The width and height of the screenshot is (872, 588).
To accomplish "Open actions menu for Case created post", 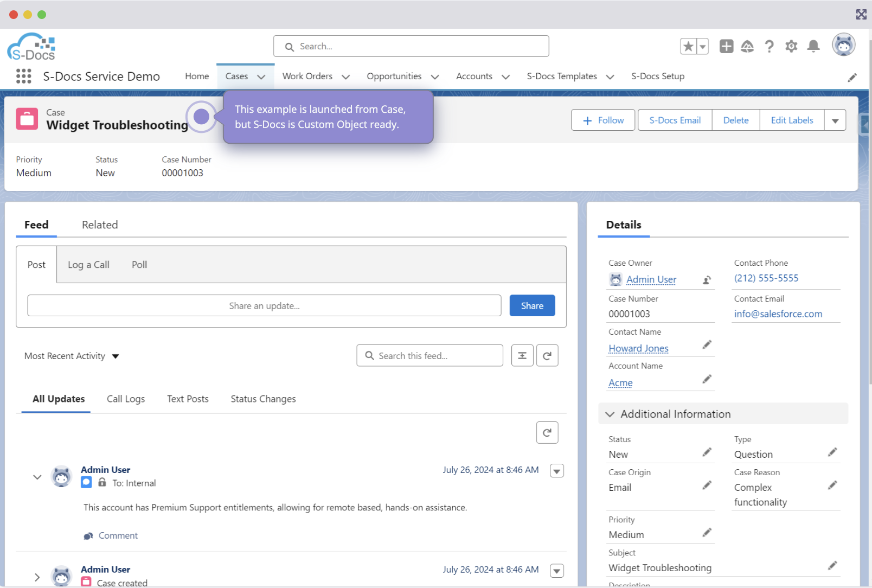I will pos(557,571).
